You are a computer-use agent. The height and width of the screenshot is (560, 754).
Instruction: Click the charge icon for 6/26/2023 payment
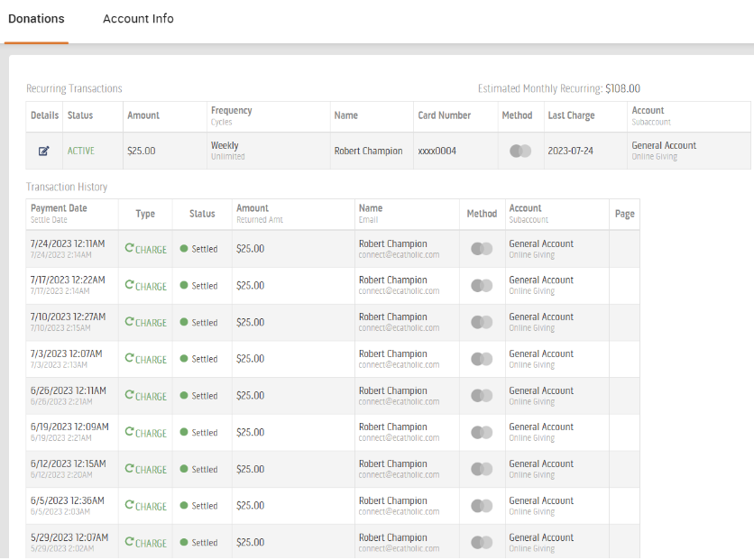click(130, 395)
